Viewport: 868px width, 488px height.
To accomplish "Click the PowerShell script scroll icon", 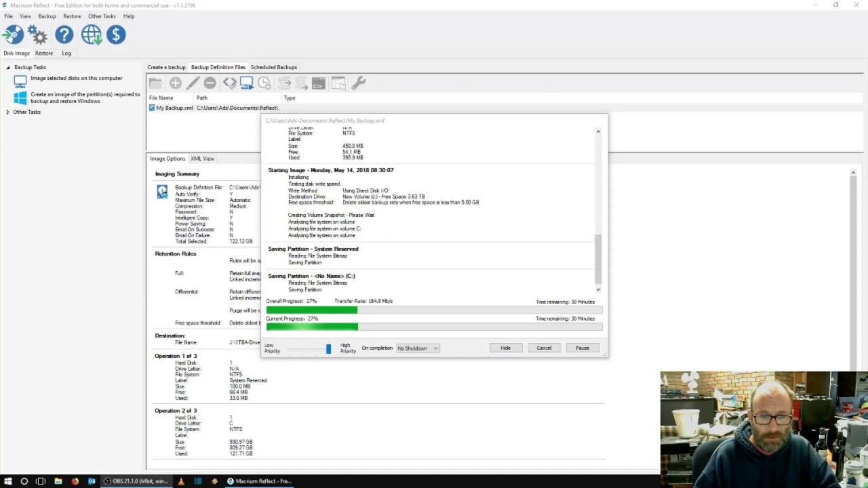I will 301,83.
